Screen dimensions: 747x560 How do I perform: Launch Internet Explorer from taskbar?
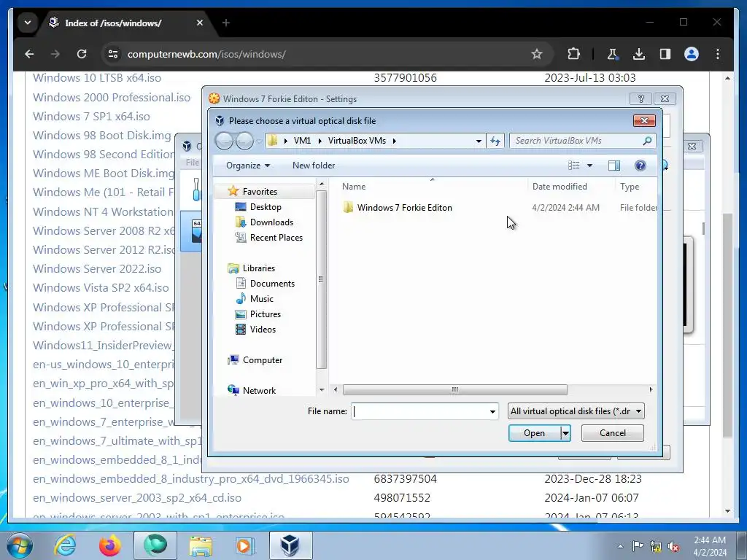pos(65,545)
